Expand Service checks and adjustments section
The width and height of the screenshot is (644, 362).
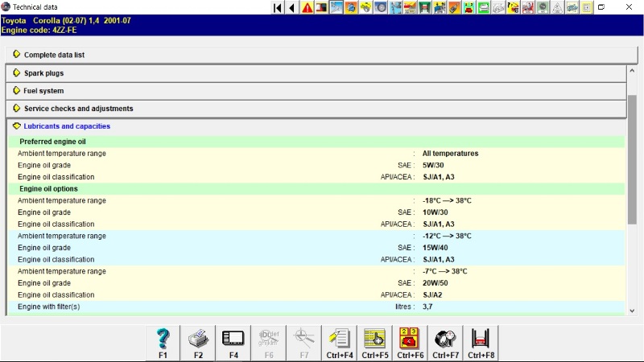click(x=316, y=109)
